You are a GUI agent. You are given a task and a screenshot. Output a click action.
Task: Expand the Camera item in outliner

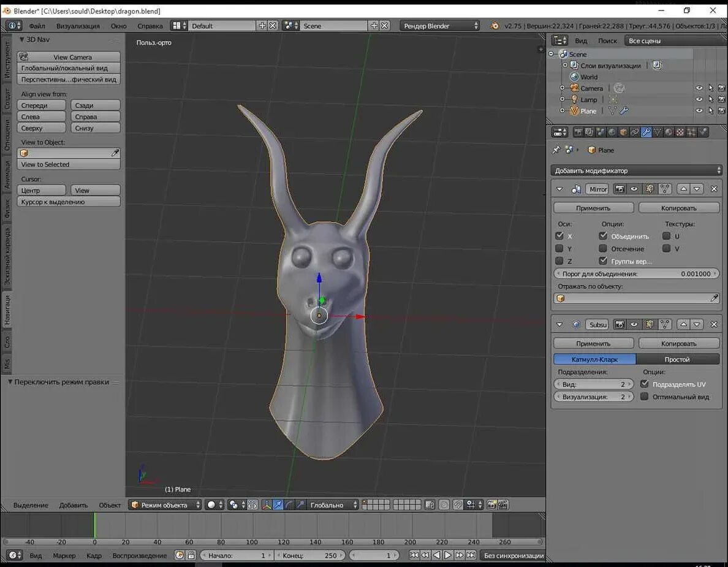click(x=563, y=88)
